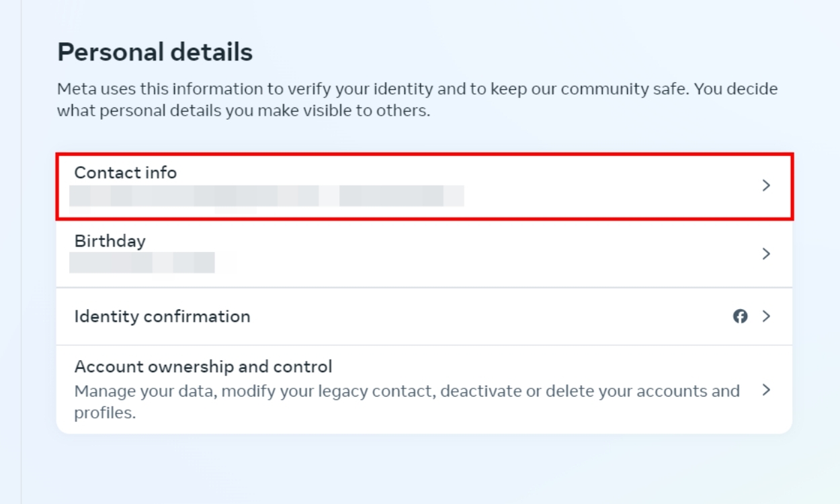Click the arrow on Identity confirmation row

click(x=766, y=317)
